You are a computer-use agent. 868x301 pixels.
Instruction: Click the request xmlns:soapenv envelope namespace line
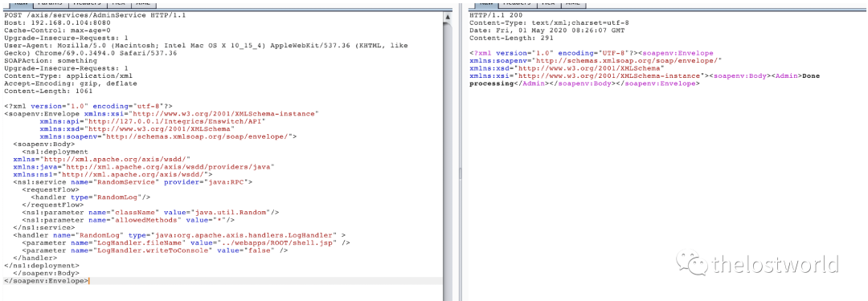point(168,136)
